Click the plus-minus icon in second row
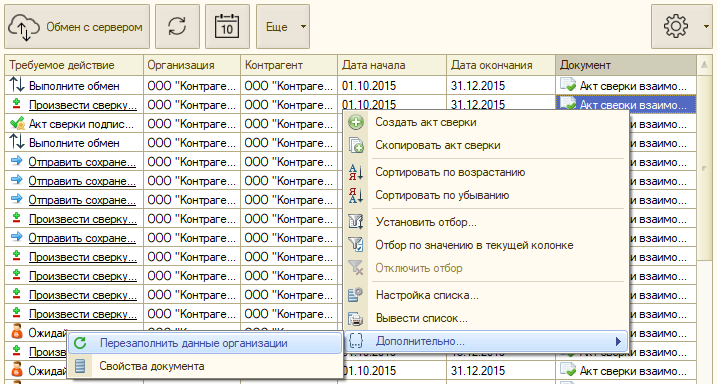The width and height of the screenshot is (717, 384). click(x=16, y=105)
